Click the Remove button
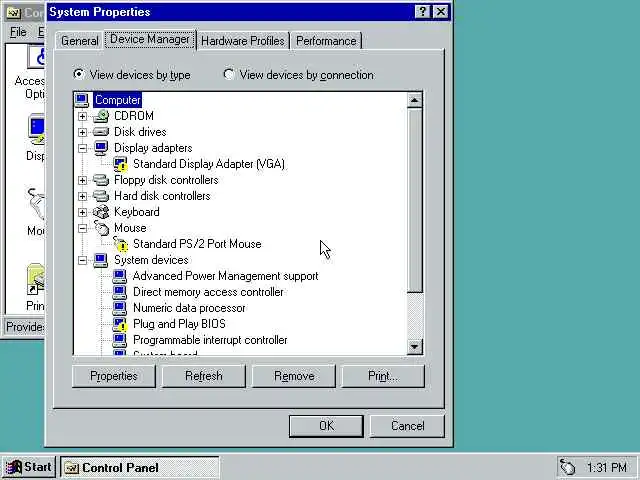Screen dimensions: 640x480 click(x=294, y=376)
